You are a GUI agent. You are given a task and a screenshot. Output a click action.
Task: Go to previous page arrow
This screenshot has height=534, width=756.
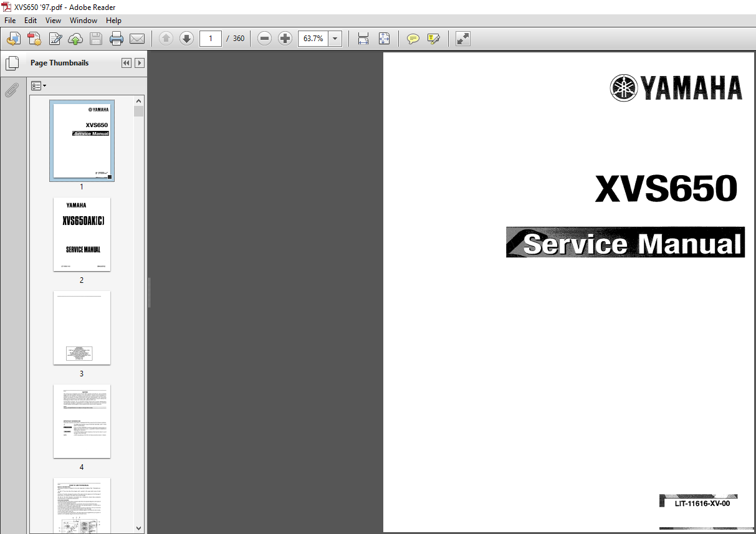(x=166, y=39)
